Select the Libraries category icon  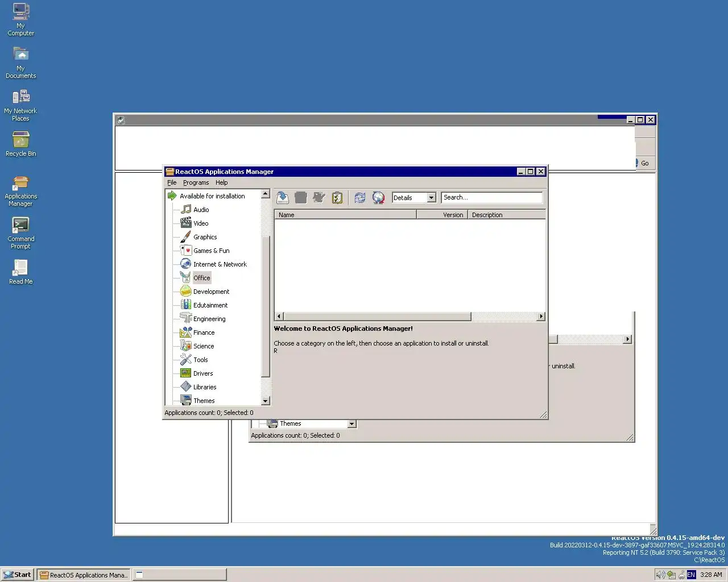pos(186,386)
